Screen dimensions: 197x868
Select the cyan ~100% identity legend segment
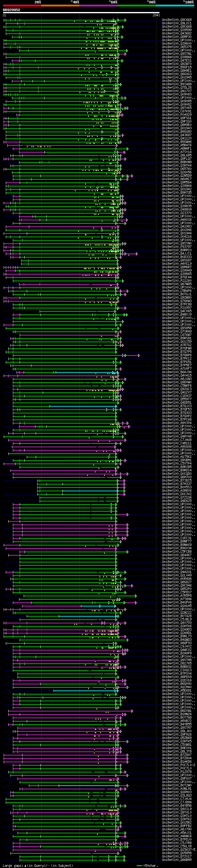tap(175, 6)
